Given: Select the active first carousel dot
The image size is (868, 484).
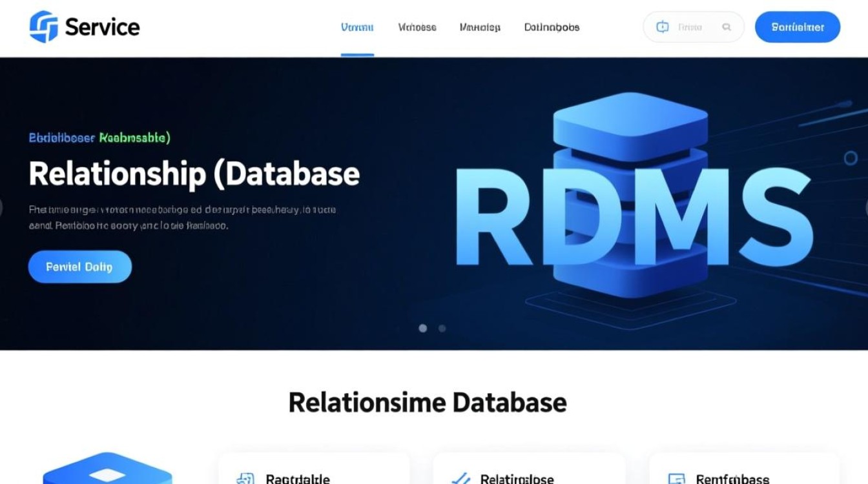Looking at the screenshot, I should point(423,328).
